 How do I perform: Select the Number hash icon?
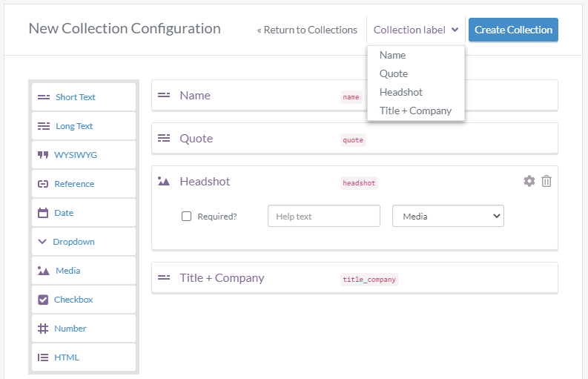coord(43,329)
